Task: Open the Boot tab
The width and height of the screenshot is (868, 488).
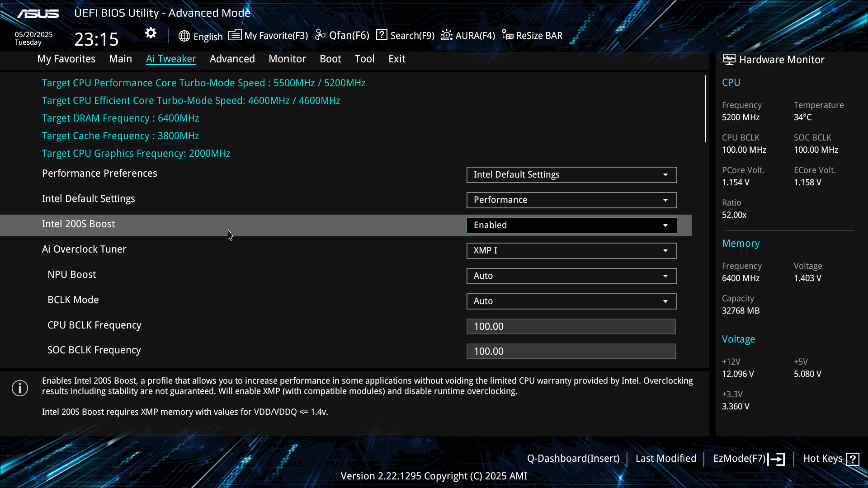Action: point(330,59)
